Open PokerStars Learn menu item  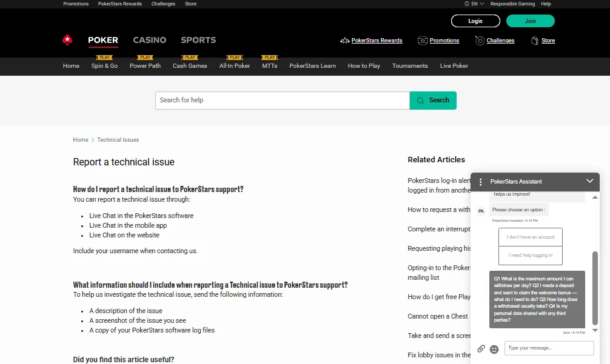click(x=312, y=65)
